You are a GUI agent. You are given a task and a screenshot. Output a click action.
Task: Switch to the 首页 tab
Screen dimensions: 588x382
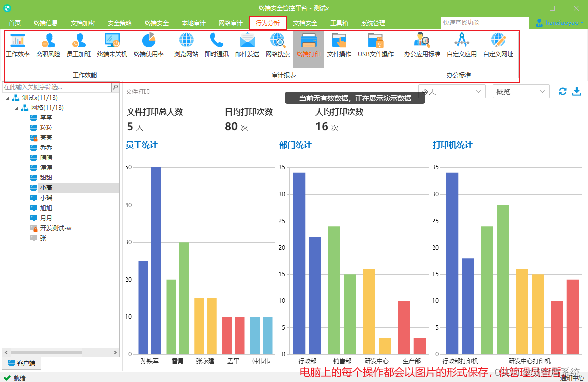click(15, 23)
